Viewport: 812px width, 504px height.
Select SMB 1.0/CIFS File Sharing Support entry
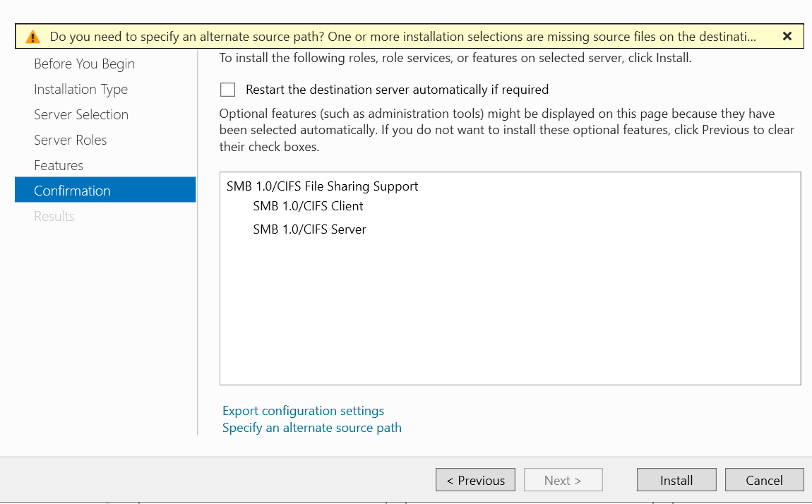[323, 186]
